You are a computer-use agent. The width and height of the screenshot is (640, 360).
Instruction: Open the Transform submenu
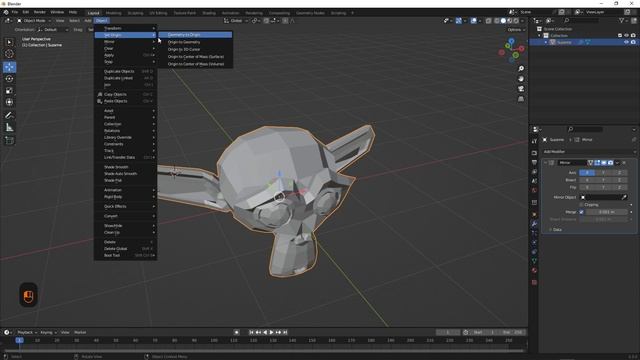[125, 28]
